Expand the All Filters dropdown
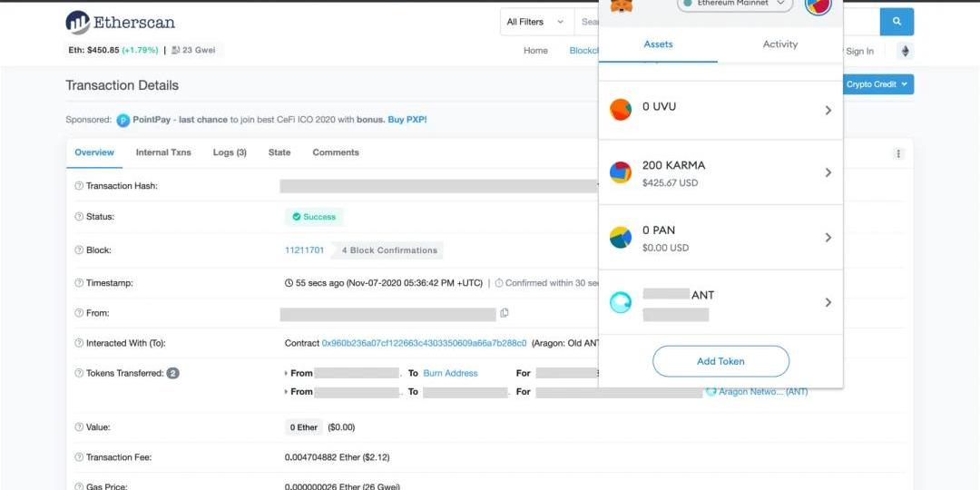 click(x=536, y=22)
